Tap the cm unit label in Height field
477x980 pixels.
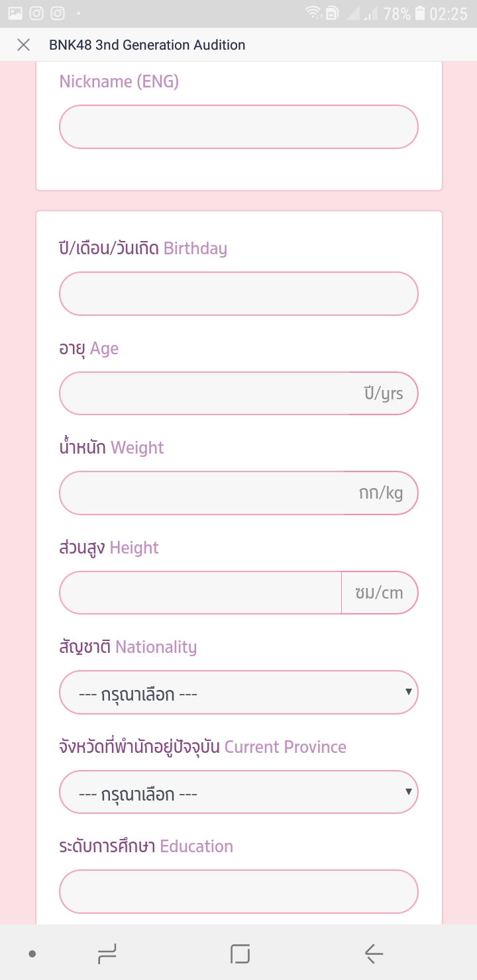click(x=379, y=593)
